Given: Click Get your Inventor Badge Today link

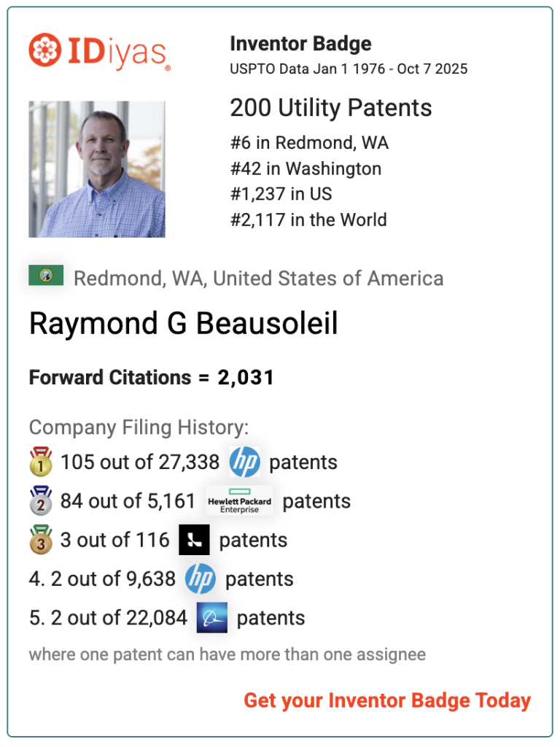Looking at the screenshot, I should 387,700.
